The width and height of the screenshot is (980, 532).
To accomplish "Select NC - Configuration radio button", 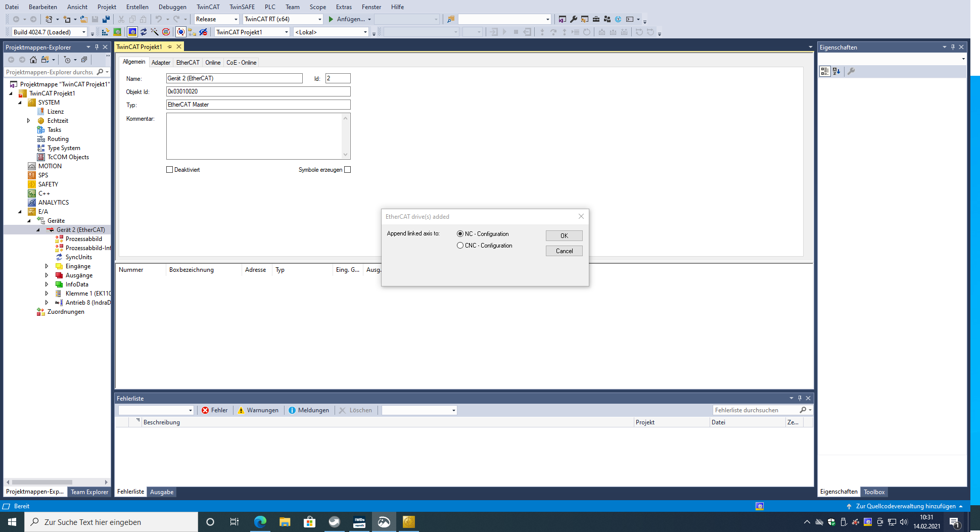I will (460, 234).
